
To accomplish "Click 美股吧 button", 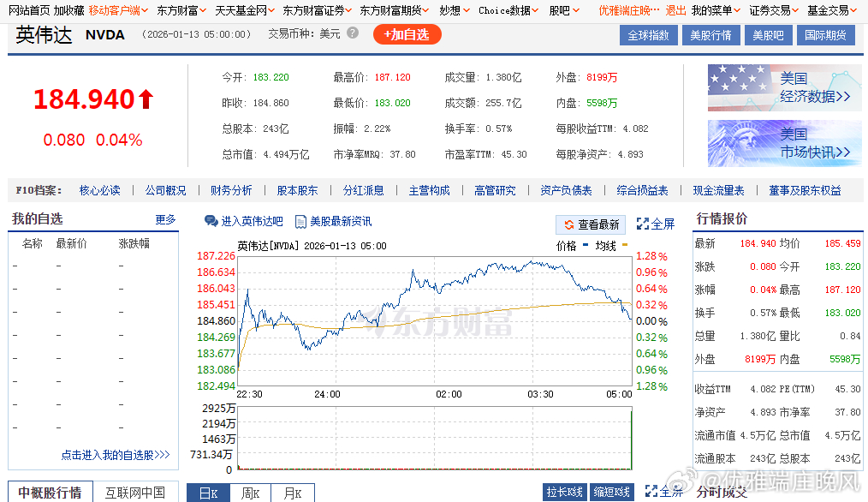I will click(768, 35).
